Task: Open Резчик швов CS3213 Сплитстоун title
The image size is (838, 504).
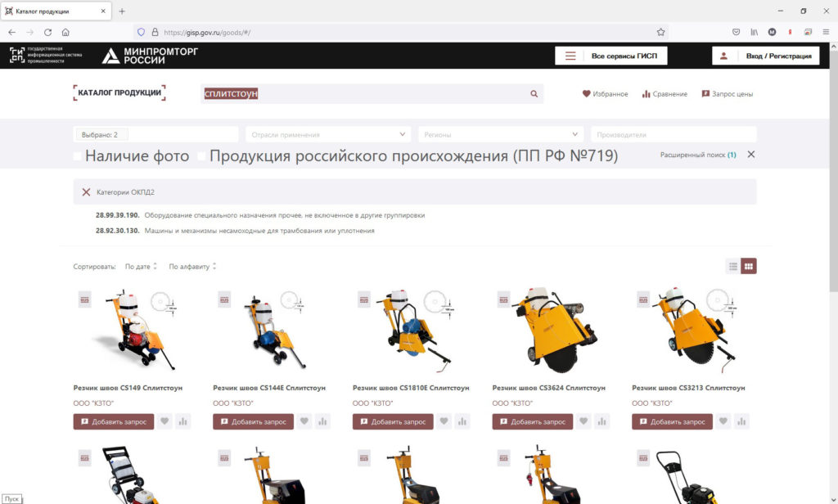Action: (687, 388)
